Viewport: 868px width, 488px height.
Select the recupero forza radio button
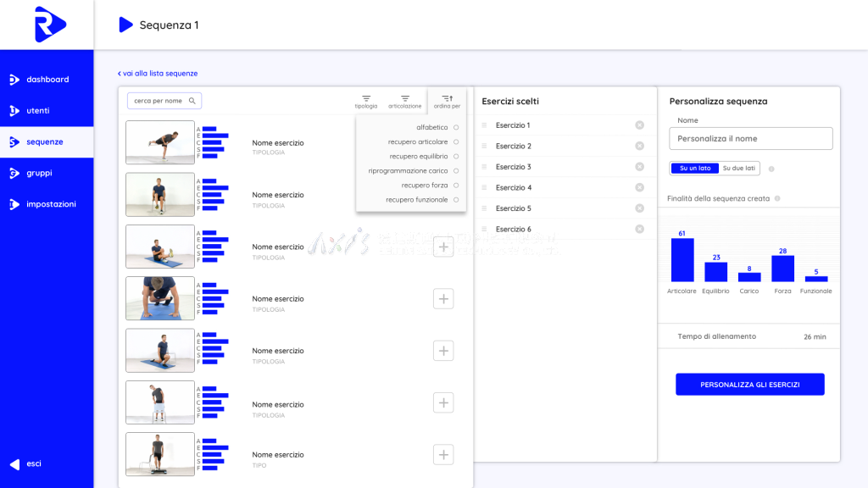455,186
